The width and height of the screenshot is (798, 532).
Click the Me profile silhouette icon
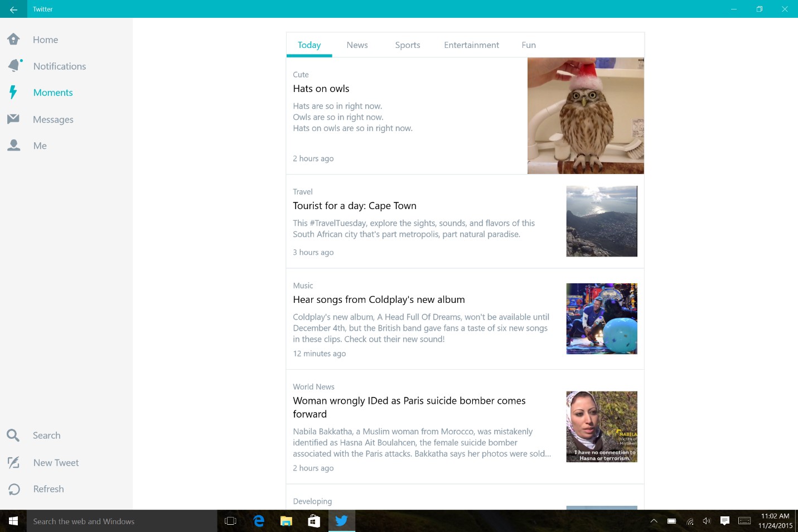tap(13, 146)
